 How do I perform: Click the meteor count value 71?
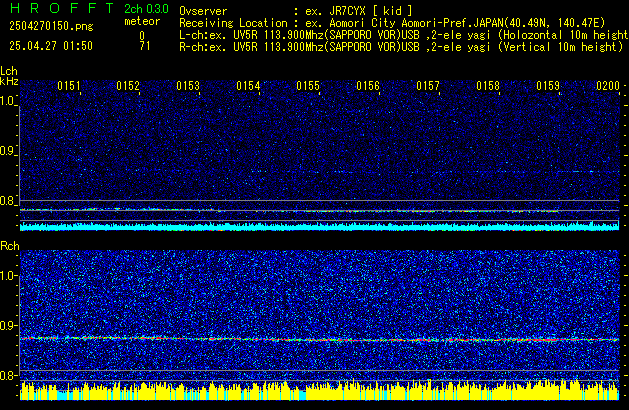[x=145, y=46]
